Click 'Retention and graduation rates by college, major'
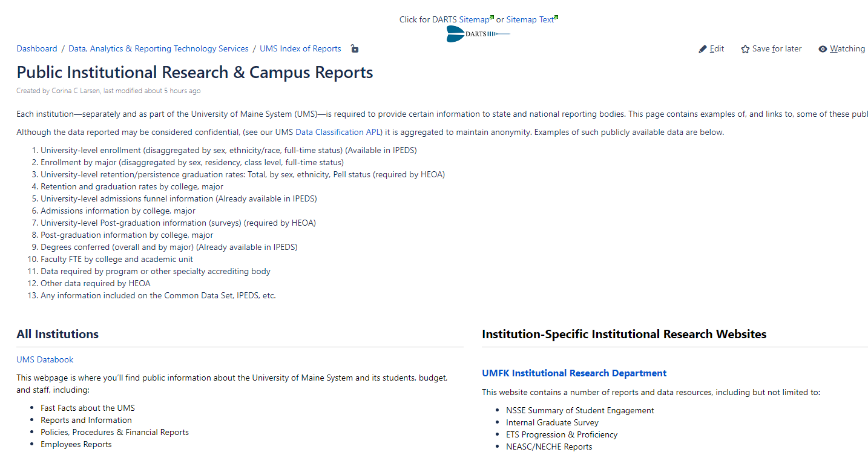Screen dimensions: 868x455 [x=132, y=186]
